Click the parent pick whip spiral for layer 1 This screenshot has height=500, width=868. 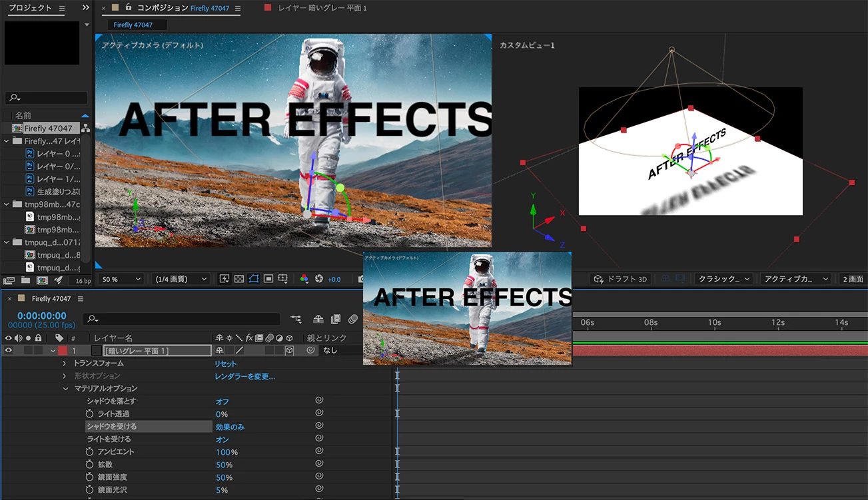click(x=311, y=350)
